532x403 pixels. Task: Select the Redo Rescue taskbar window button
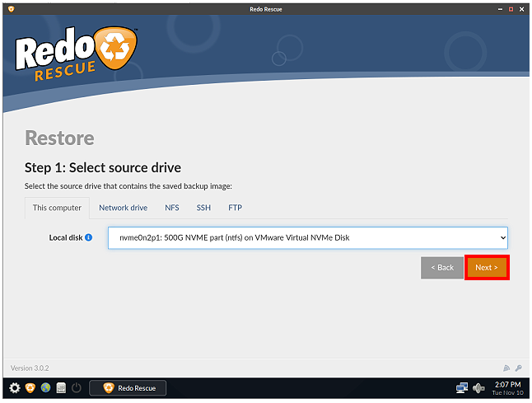(x=128, y=388)
